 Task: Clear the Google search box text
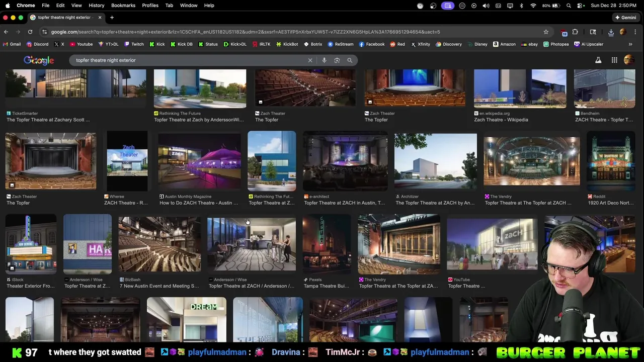click(310, 60)
